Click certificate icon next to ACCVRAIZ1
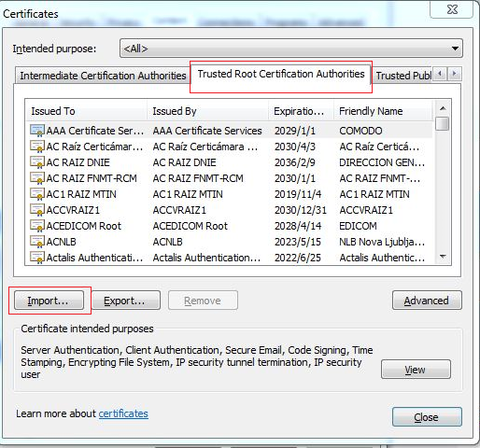Viewport: 480px width, 448px height. tap(37, 210)
